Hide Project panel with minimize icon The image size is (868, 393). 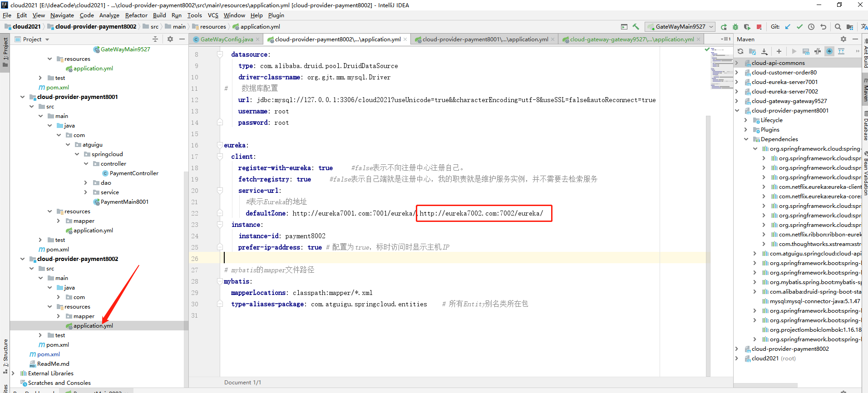click(x=182, y=39)
